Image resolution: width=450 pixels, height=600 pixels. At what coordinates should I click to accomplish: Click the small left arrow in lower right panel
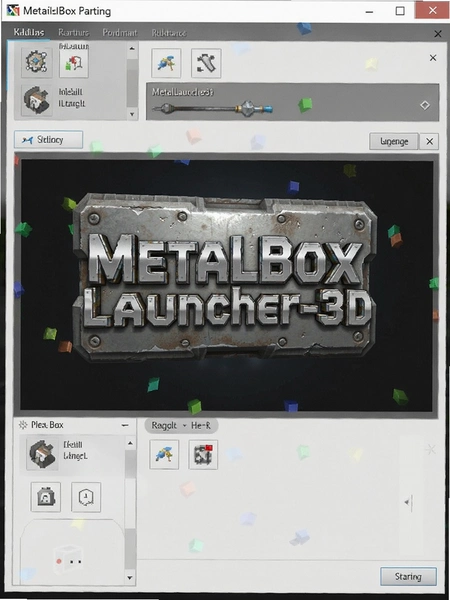point(407,502)
